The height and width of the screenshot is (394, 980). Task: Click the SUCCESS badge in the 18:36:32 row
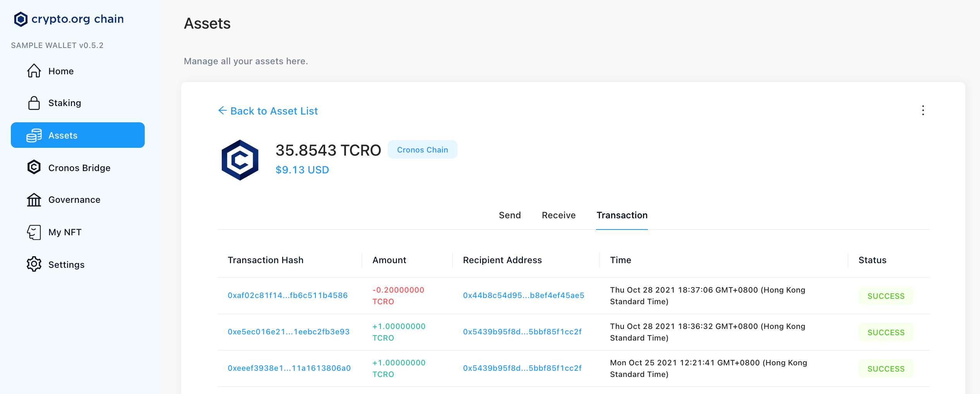886,332
